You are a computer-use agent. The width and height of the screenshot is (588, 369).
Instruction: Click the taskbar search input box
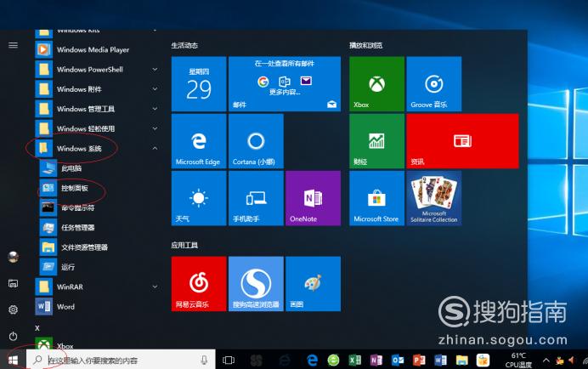(x=121, y=360)
